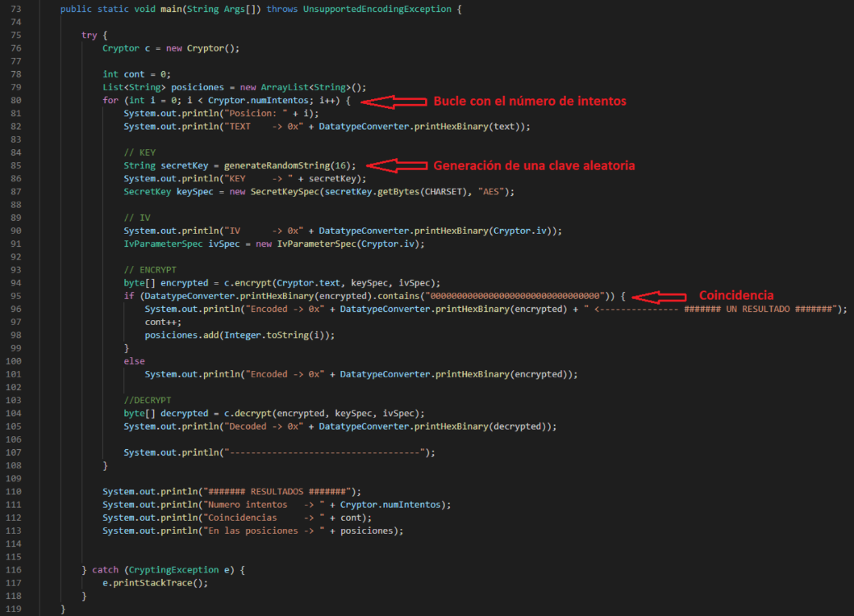Click the '####### RESULTADOS #######' string literal
The image size is (854, 616).
pyautogui.click(x=277, y=492)
